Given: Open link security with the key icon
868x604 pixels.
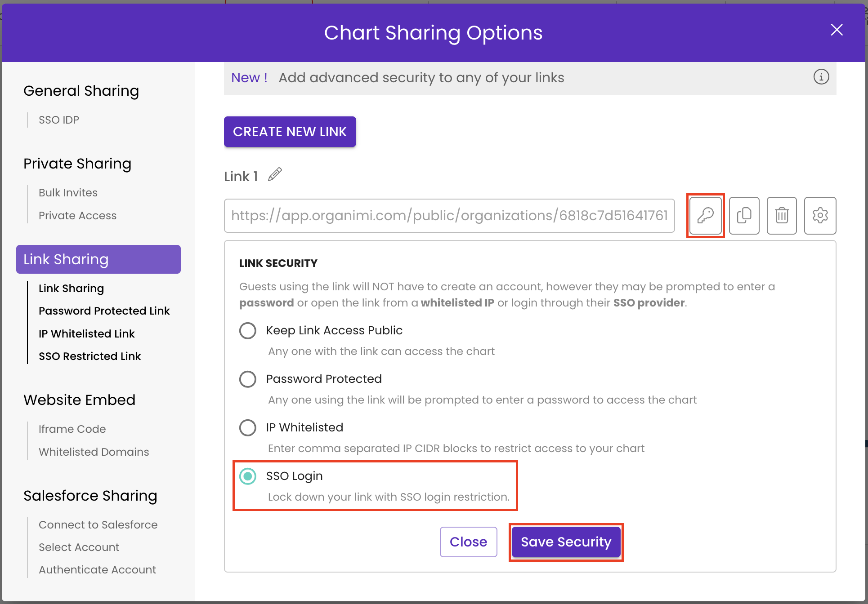Looking at the screenshot, I should point(705,216).
